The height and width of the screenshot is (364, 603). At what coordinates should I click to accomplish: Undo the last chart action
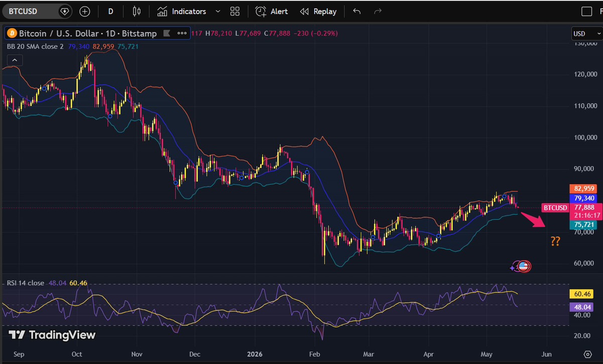[356, 11]
